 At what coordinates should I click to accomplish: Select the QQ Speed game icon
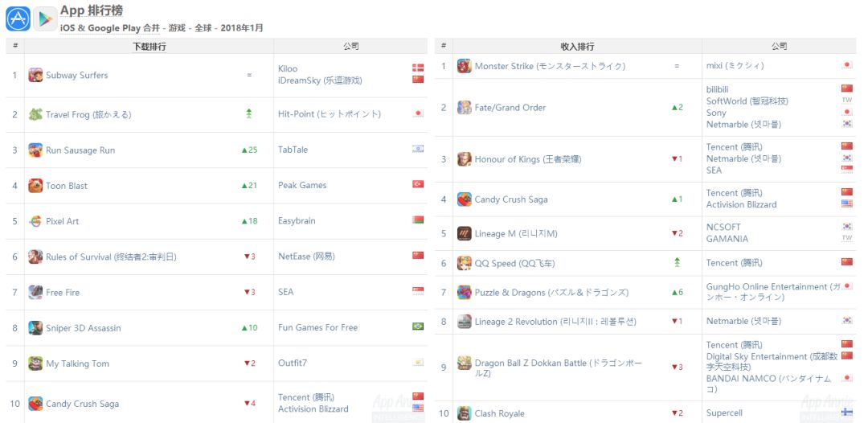point(465,263)
